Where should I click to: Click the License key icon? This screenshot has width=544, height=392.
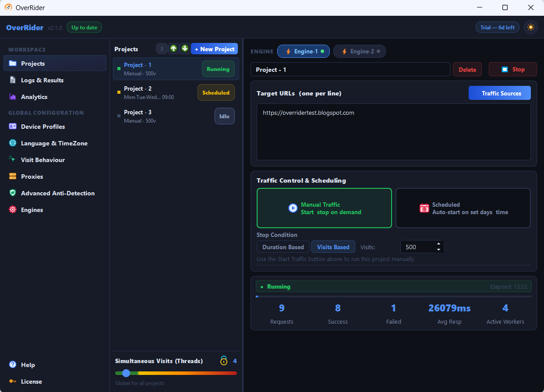(x=13, y=381)
